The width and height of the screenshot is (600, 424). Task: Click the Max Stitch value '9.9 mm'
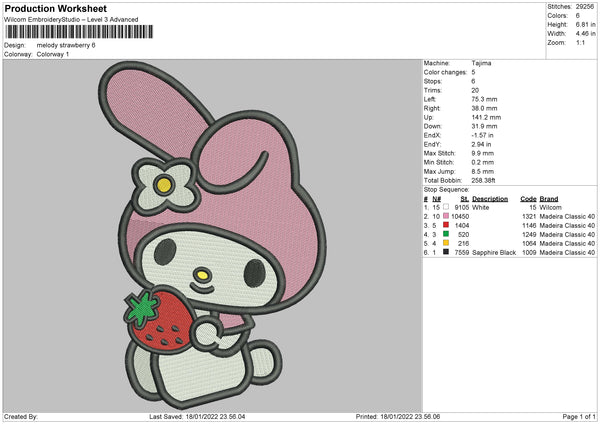coord(483,153)
